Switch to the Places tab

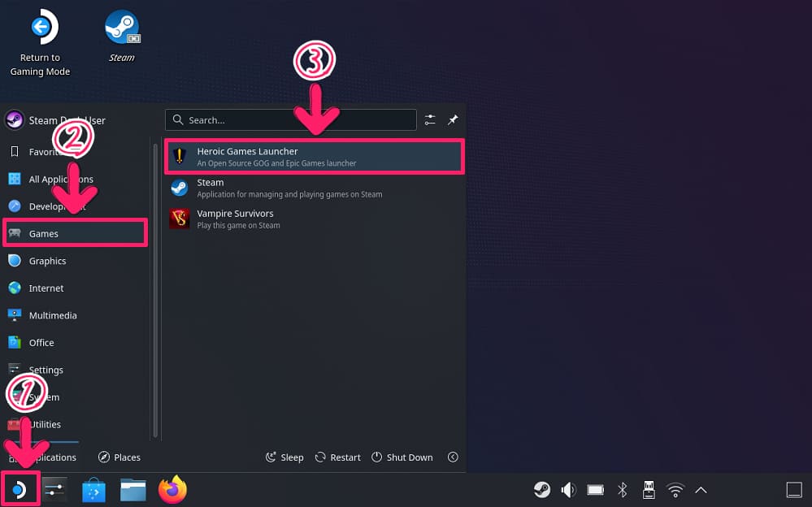point(119,457)
